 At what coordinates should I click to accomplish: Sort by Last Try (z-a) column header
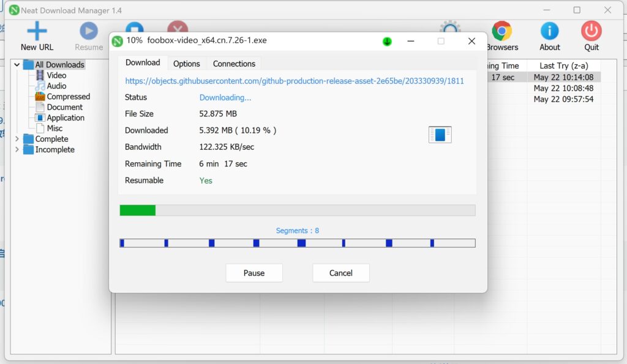click(x=564, y=65)
